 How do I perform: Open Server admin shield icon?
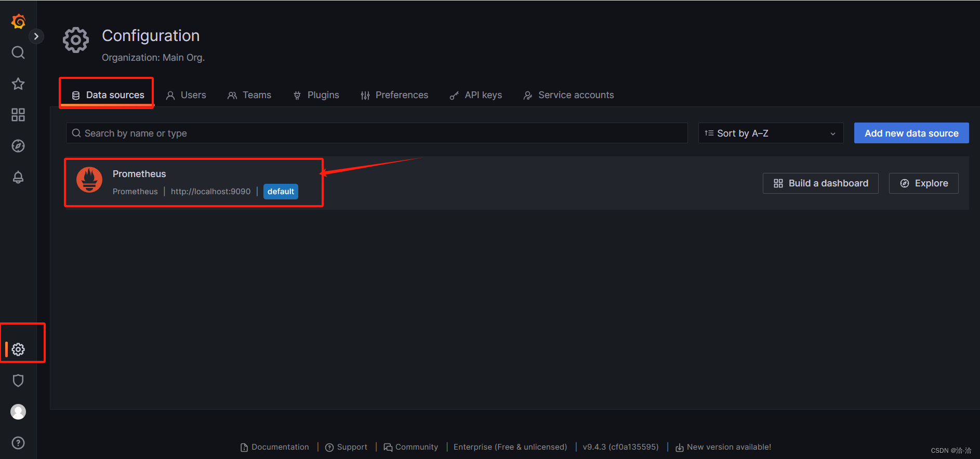[18, 381]
